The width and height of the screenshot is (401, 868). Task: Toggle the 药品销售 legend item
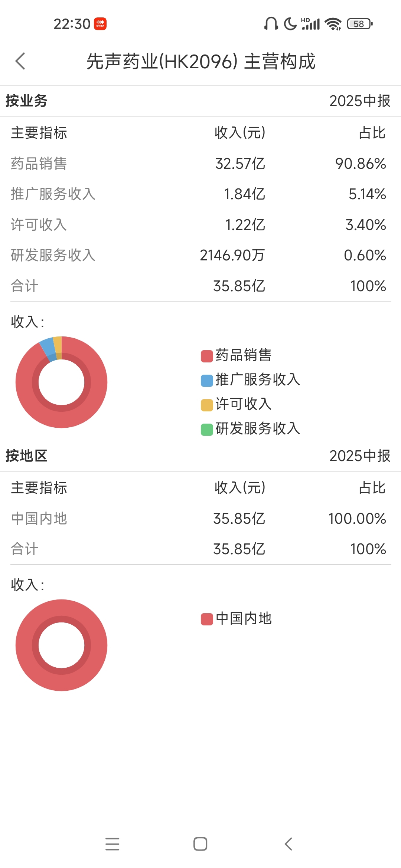tap(237, 355)
